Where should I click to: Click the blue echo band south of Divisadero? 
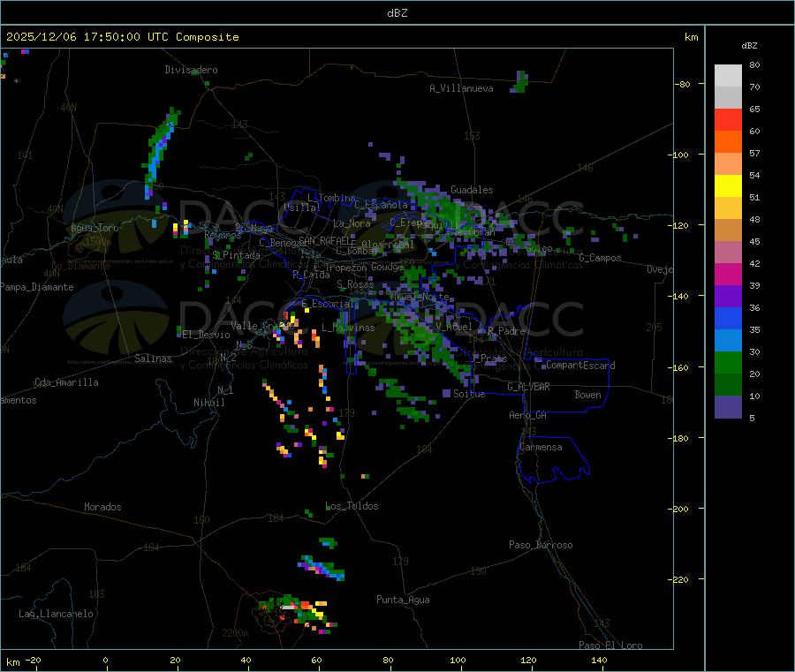pos(160,152)
